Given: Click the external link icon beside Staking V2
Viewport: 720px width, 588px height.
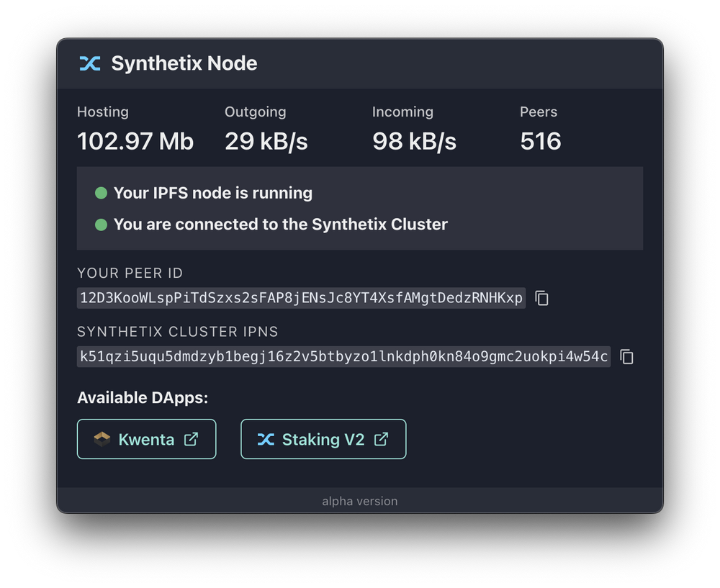Looking at the screenshot, I should coord(383,439).
